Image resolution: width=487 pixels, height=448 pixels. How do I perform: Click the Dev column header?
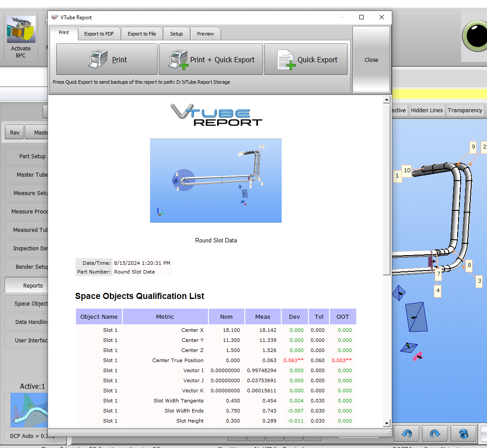tap(294, 317)
